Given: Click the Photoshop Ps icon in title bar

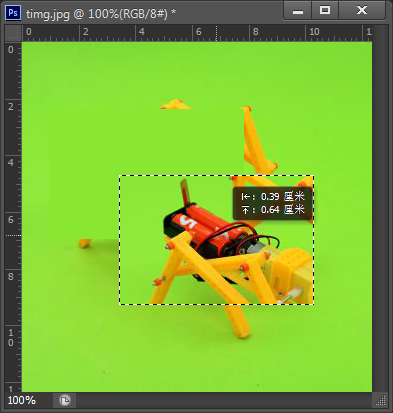Looking at the screenshot, I should [13, 13].
